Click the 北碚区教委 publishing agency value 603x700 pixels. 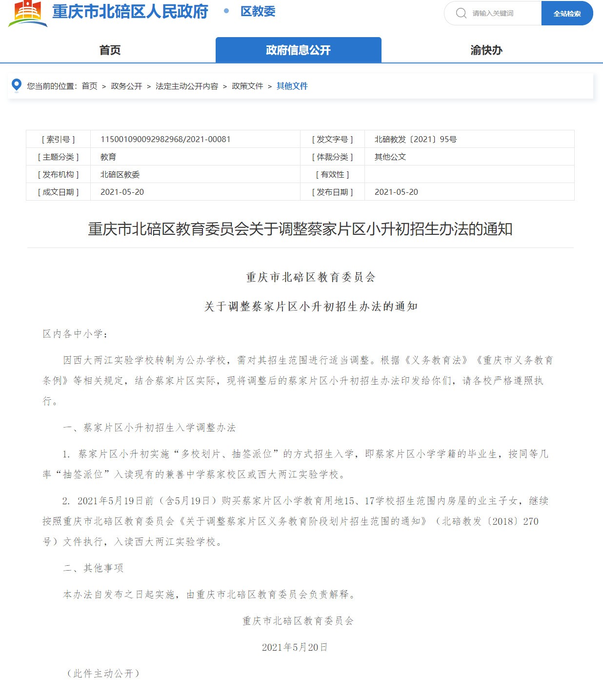120,174
